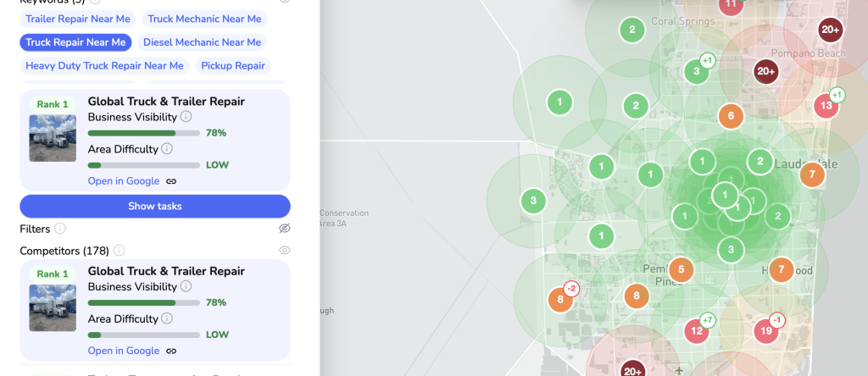Switch to 'Trailer Repair Near Me' keyword
Image resolution: width=868 pixels, height=376 pixels.
78,19
